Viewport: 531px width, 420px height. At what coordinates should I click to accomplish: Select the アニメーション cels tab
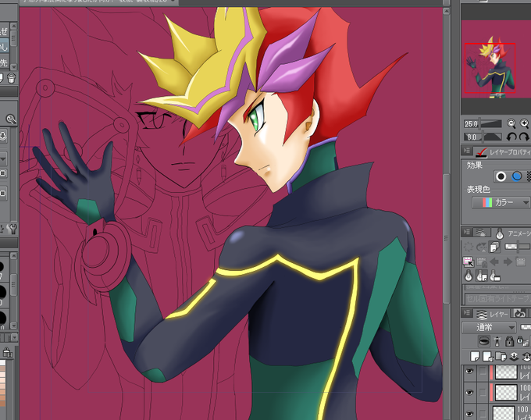pyautogui.click(x=512, y=233)
